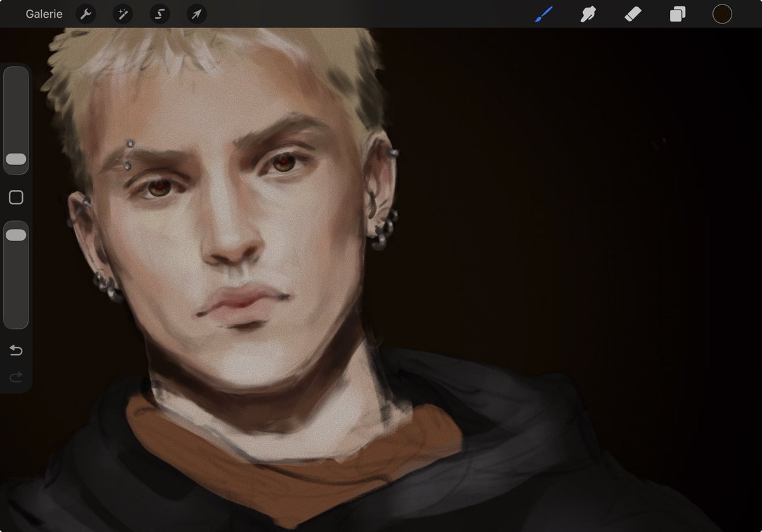Open the Layers panel
The width and height of the screenshot is (762, 532).
click(678, 14)
